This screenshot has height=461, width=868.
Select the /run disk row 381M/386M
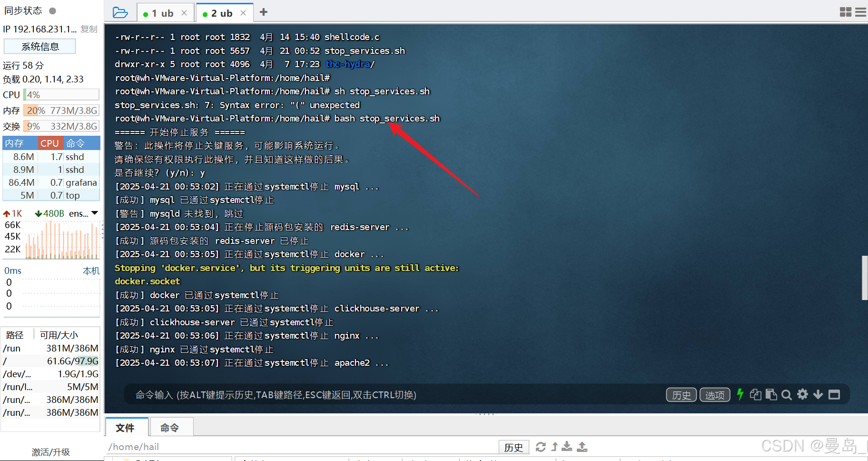[x=50, y=348]
